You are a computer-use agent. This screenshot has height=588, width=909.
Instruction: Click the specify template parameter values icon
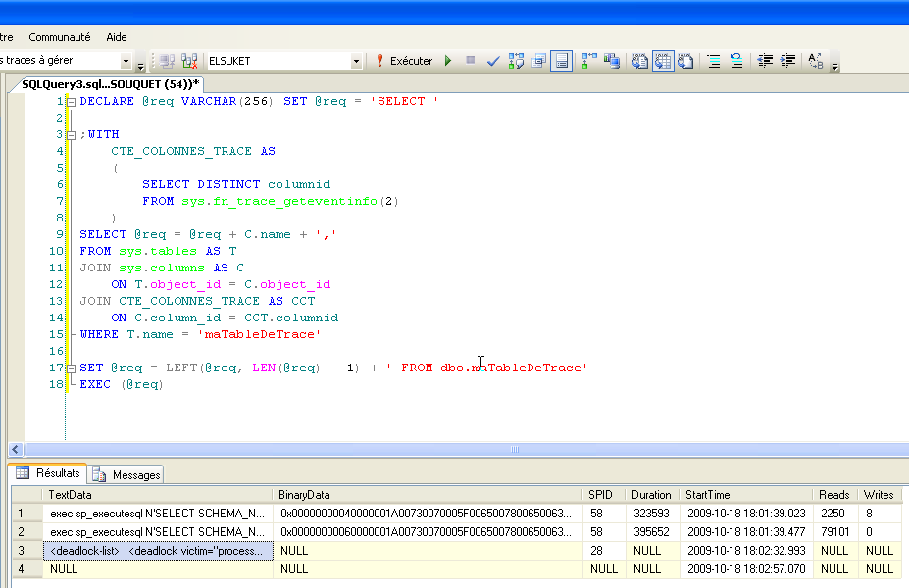(815, 61)
